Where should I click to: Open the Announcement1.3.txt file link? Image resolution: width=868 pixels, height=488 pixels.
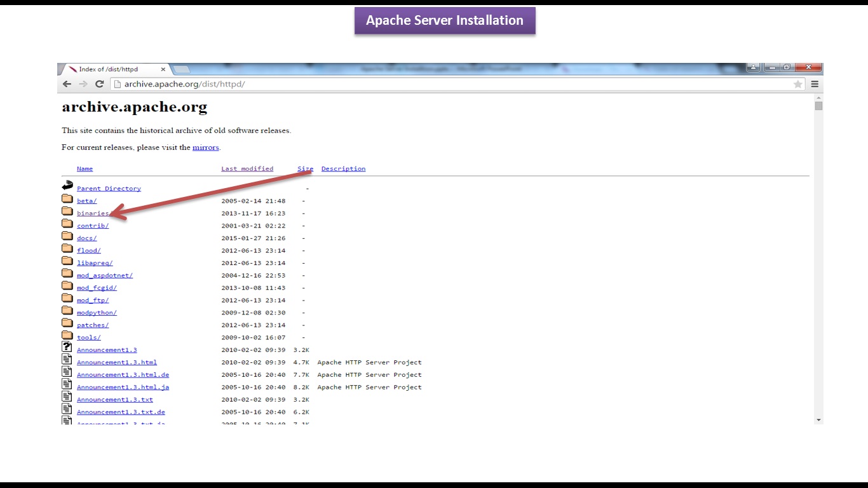coord(115,400)
